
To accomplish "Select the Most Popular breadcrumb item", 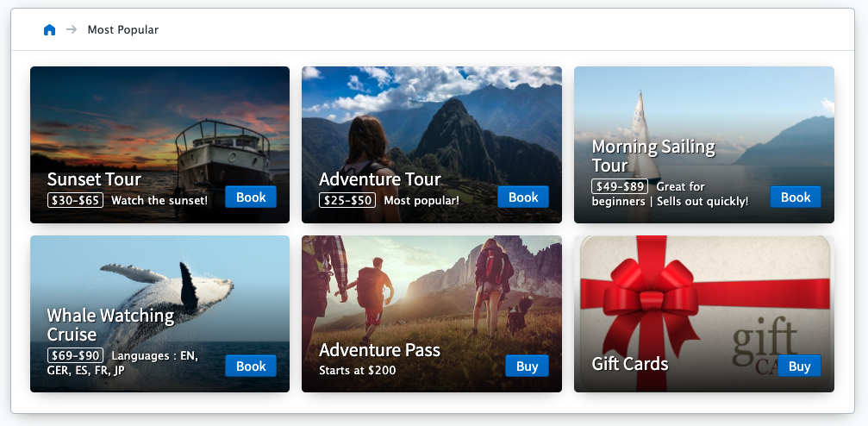I will [123, 30].
